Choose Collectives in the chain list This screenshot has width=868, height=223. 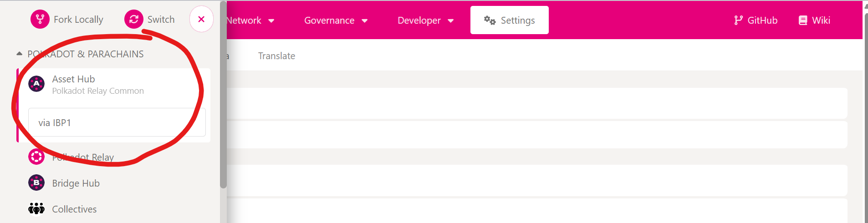(x=74, y=209)
